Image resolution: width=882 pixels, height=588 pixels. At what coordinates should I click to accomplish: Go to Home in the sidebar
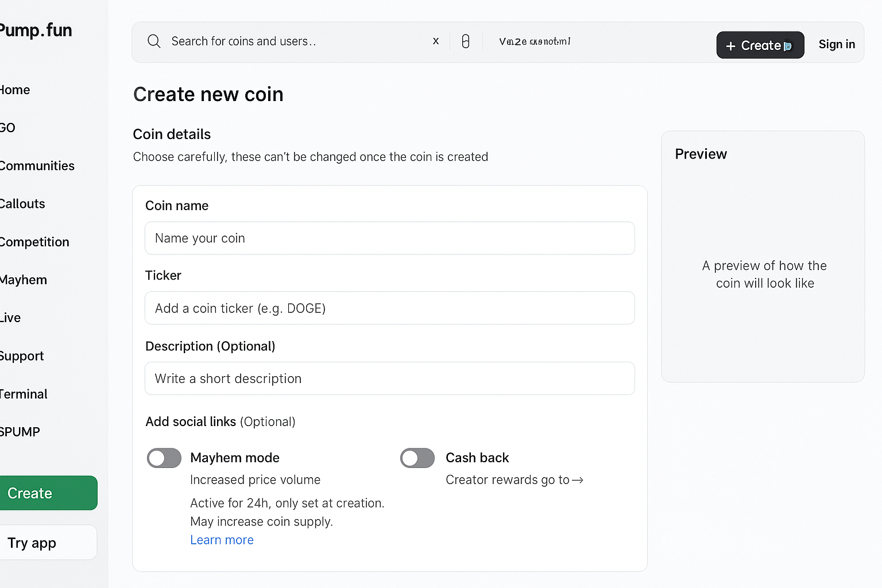15,90
